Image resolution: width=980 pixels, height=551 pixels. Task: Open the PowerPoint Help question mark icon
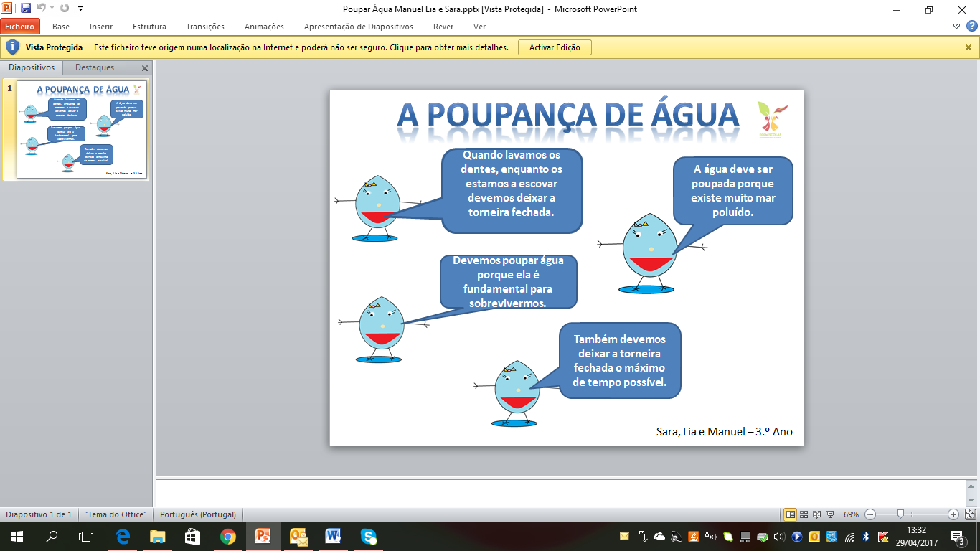click(x=971, y=27)
